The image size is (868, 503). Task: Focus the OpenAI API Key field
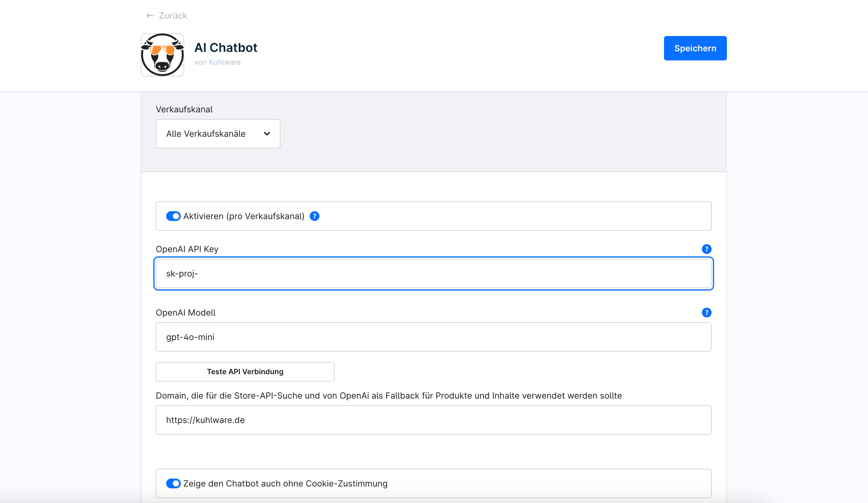433,274
